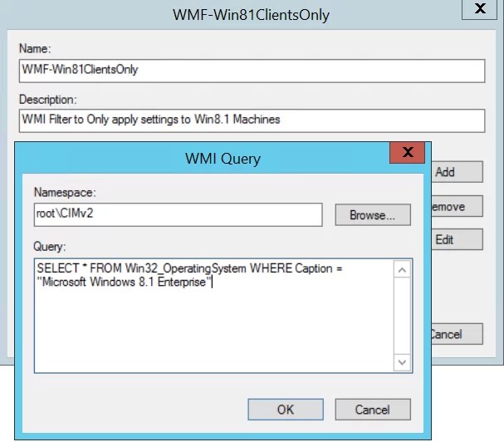Click the Namespace input field
504x442 pixels.
click(x=178, y=214)
